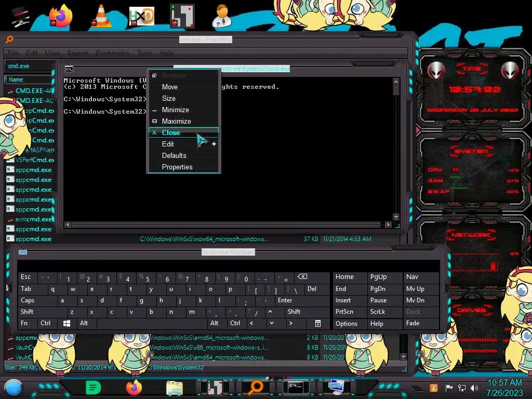The height and width of the screenshot is (399, 532).
Task: Open File Explorer from the taskbar
Action: pyautogui.click(x=175, y=388)
